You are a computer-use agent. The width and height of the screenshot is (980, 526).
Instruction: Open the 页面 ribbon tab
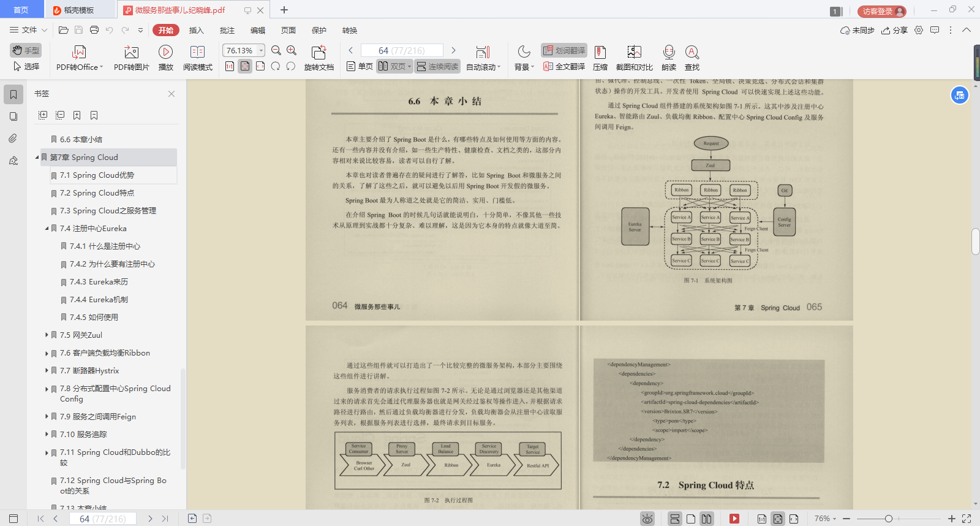point(288,30)
